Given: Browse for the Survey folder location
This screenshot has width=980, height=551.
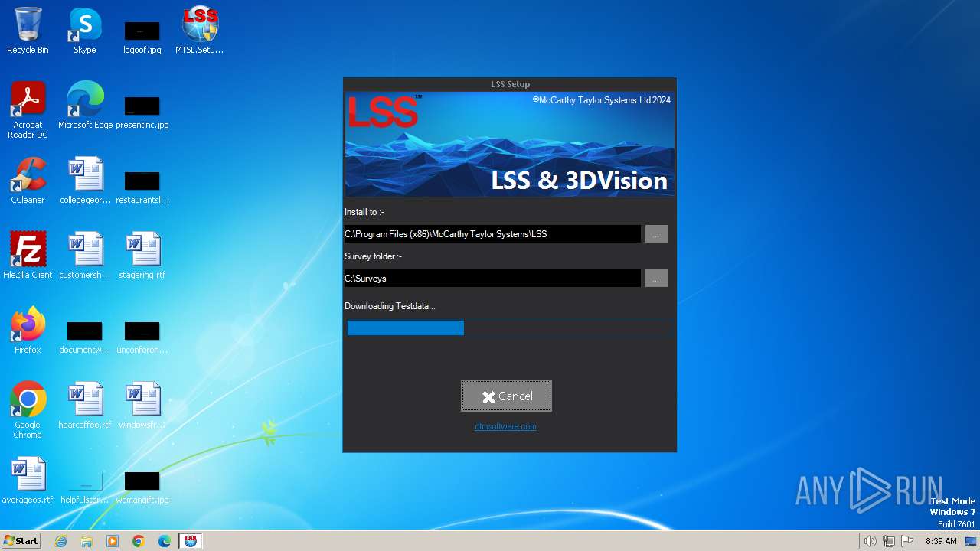Looking at the screenshot, I should [x=656, y=279].
